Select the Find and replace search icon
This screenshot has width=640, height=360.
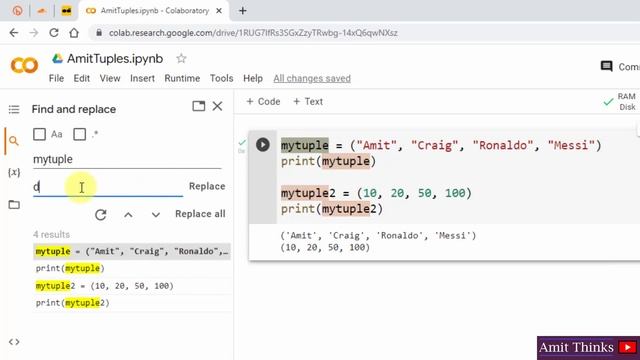click(14, 141)
